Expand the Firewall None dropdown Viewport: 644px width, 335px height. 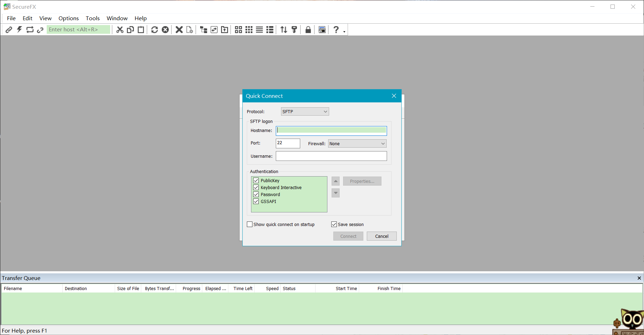tap(357, 143)
